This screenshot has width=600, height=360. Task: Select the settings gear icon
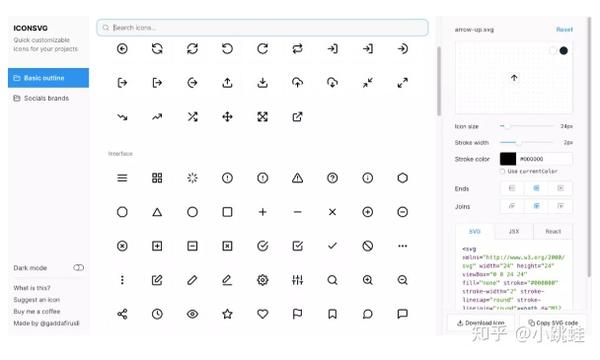(x=262, y=280)
